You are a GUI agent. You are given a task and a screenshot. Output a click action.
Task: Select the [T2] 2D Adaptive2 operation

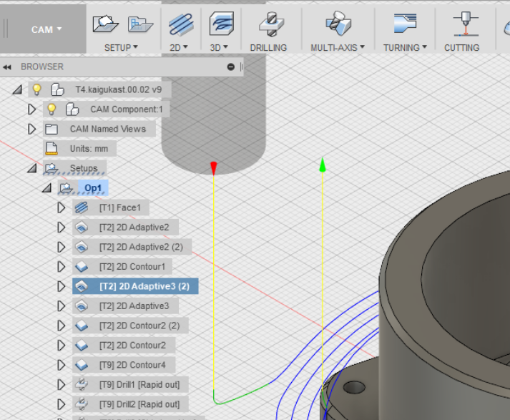[x=134, y=228]
